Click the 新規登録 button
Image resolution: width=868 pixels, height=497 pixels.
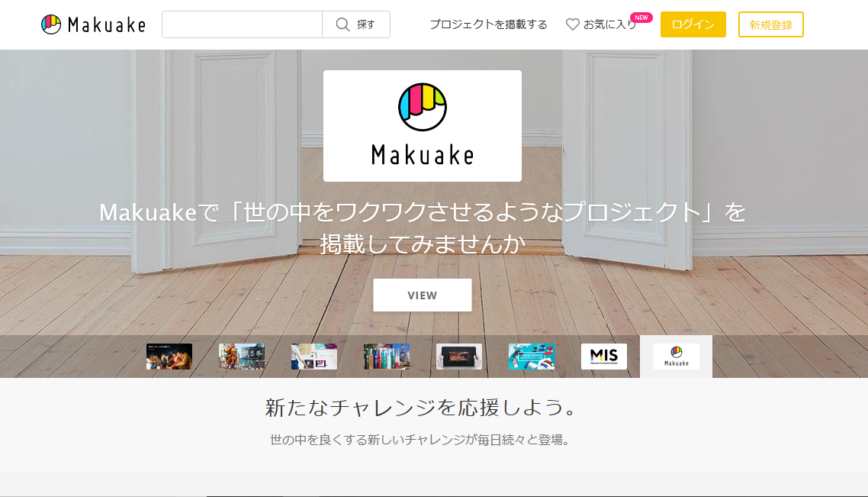770,24
